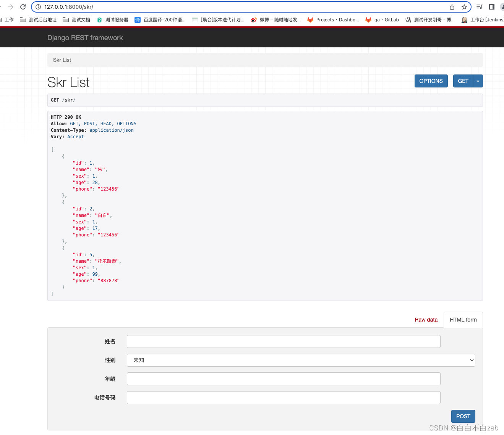504x435 pixels.
Task: Switch to the Raw data tab
Action: coord(426,320)
